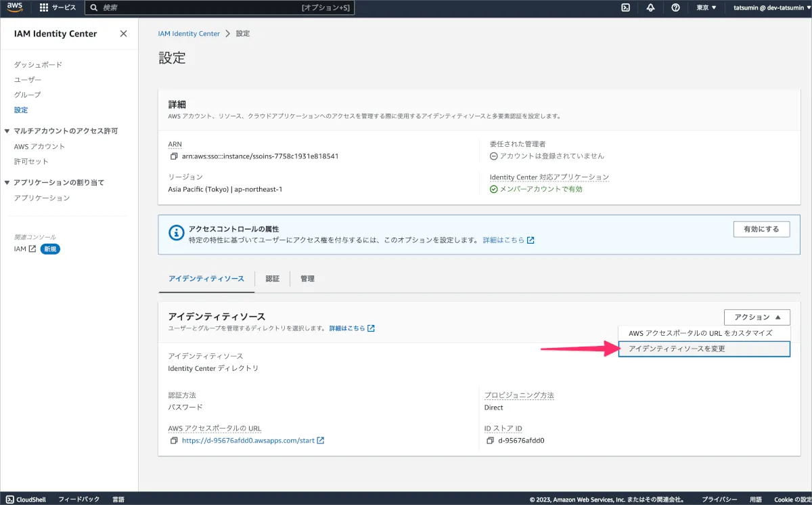812x505 pixels.
Task: Copy the ARN using copy icon
Action: [x=174, y=156]
